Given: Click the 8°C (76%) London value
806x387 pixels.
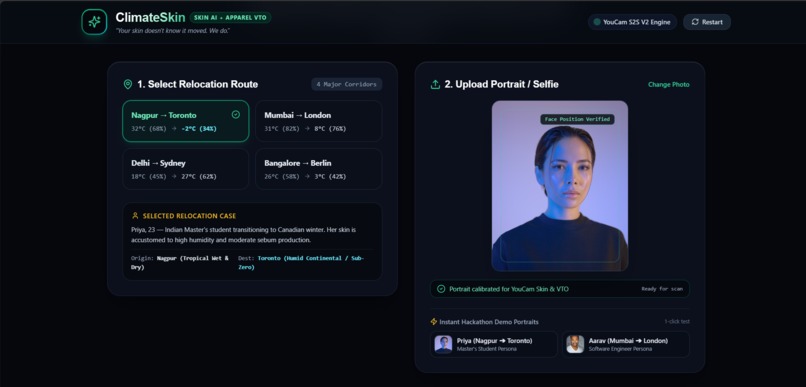Looking at the screenshot, I should tap(330, 128).
